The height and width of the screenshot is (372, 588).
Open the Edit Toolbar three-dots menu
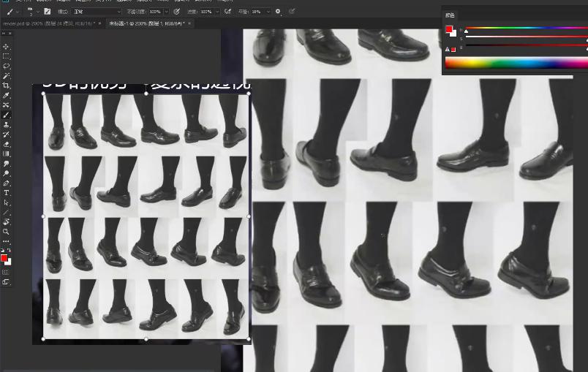click(x=6, y=241)
